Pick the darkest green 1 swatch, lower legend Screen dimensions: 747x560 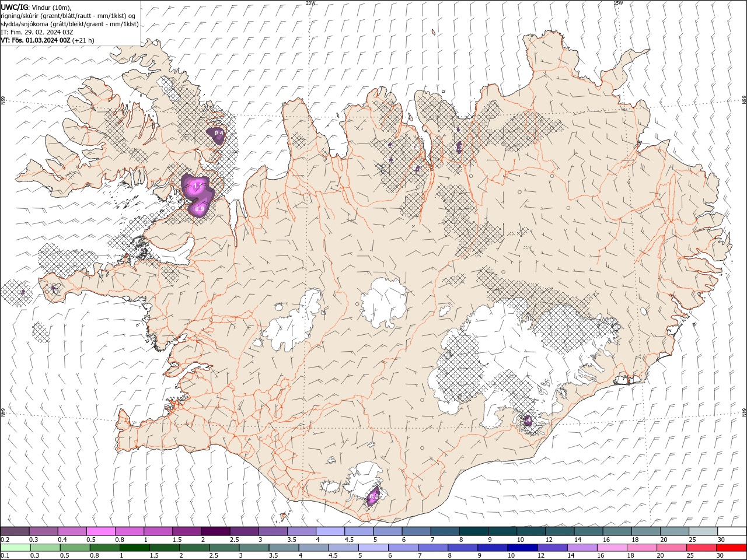point(134,548)
